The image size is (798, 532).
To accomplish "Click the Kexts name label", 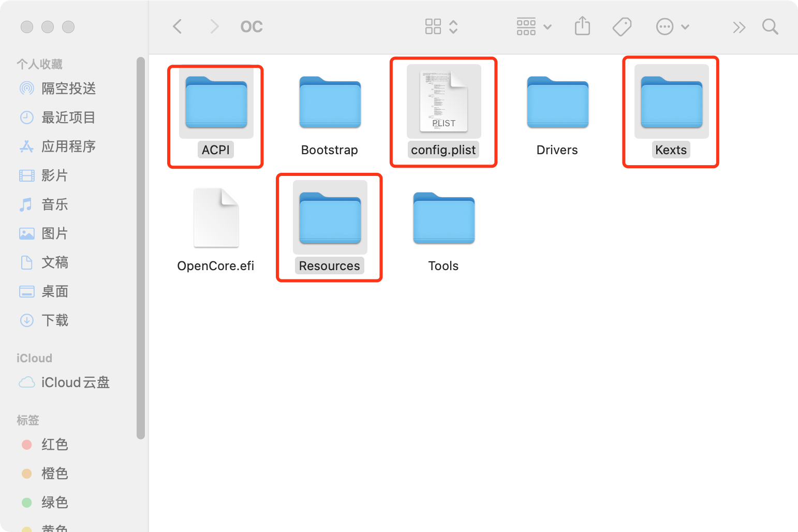I will [x=671, y=150].
